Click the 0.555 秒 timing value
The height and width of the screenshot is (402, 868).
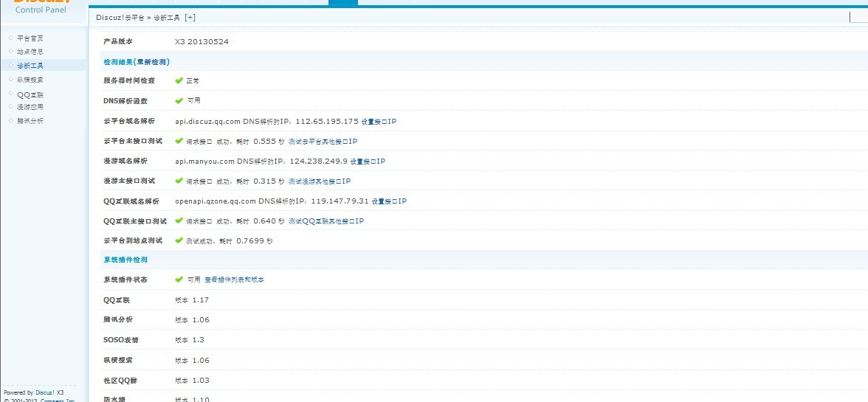(269, 142)
